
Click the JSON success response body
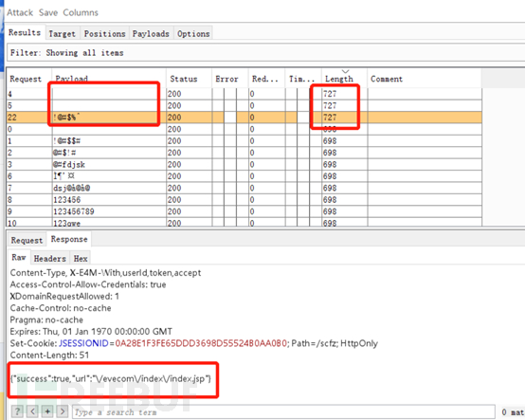click(111, 379)
